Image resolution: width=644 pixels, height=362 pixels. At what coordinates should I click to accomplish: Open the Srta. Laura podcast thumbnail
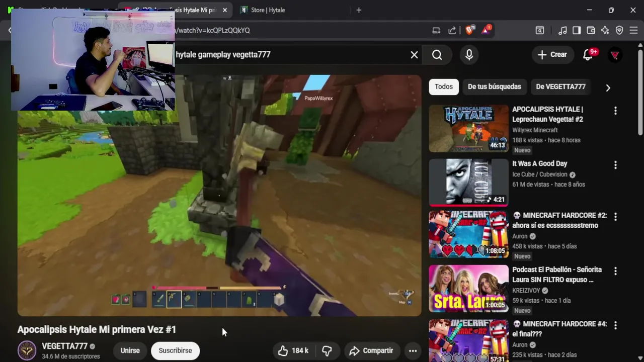click(x=468, y=289)
